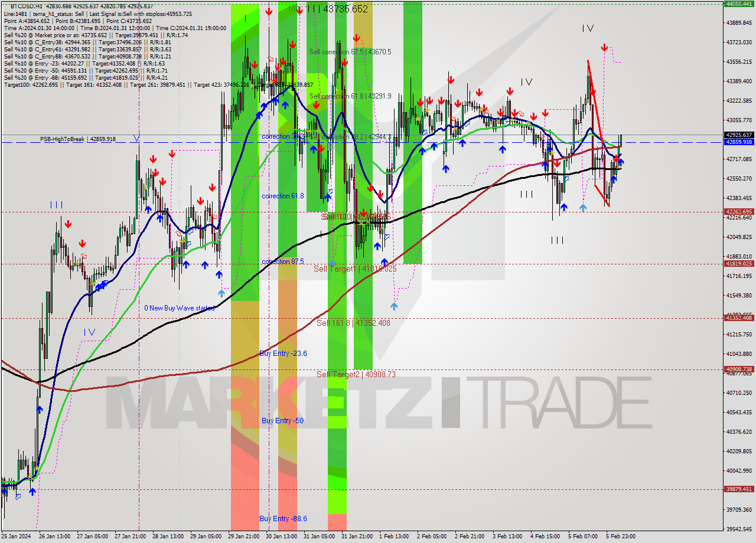Select the current price tag 42925.637
Viewport: 756px width, 543px height.
(x=739, y=135)
